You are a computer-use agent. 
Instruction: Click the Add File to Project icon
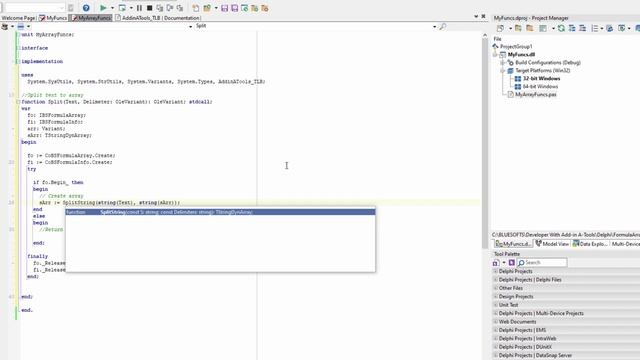pyautogui.click(x=255, y=8)
